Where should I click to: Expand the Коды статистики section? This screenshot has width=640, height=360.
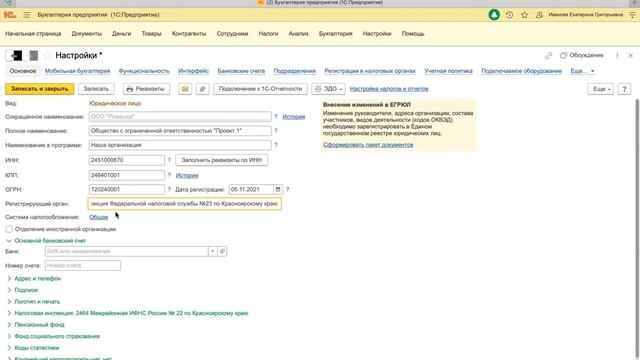[x=9, y=348]
